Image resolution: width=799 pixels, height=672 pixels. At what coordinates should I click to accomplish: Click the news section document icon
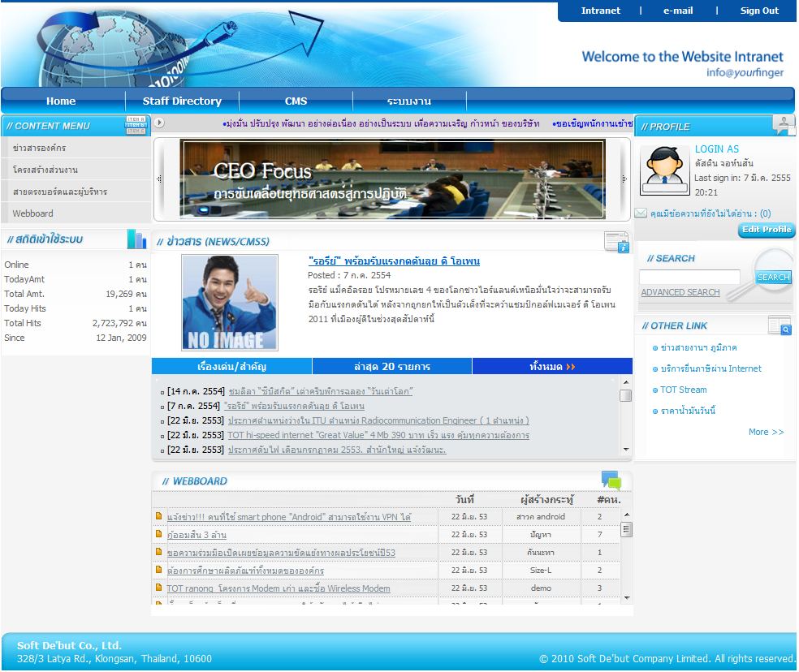tap(616, 242)
